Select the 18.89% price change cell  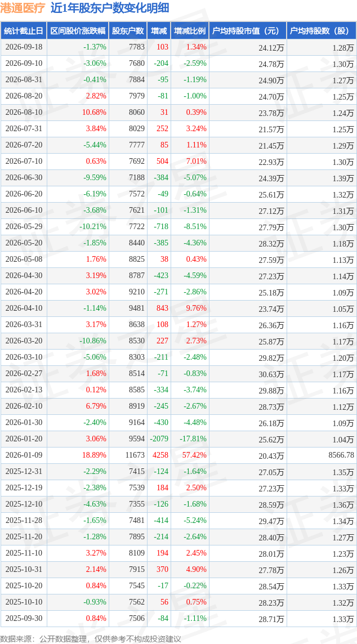point(95,455)
